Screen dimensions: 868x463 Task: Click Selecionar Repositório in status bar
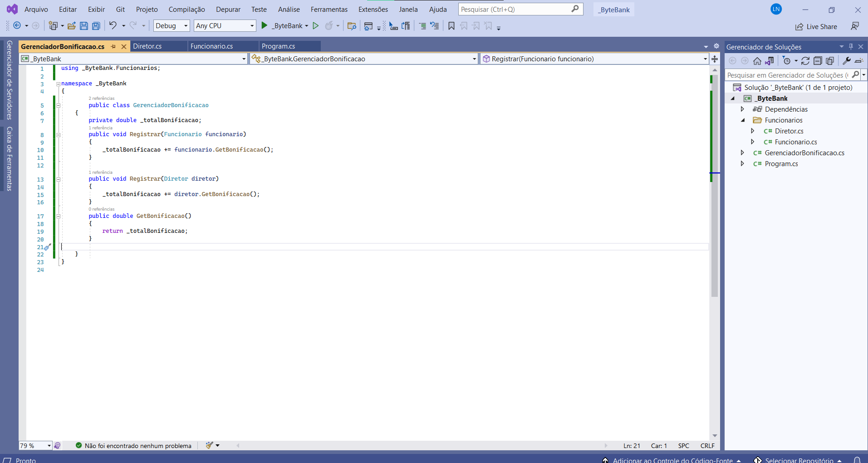point(799,460)
